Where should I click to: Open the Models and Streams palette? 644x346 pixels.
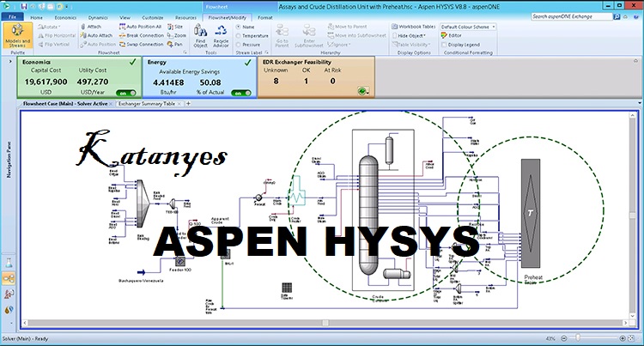18,36
